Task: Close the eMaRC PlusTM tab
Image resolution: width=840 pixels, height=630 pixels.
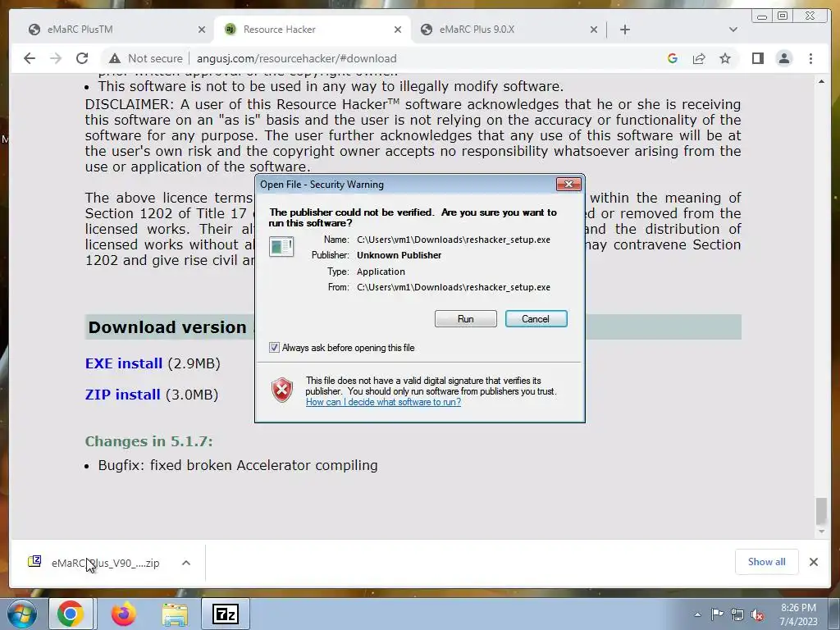Action: coord(202,30)
